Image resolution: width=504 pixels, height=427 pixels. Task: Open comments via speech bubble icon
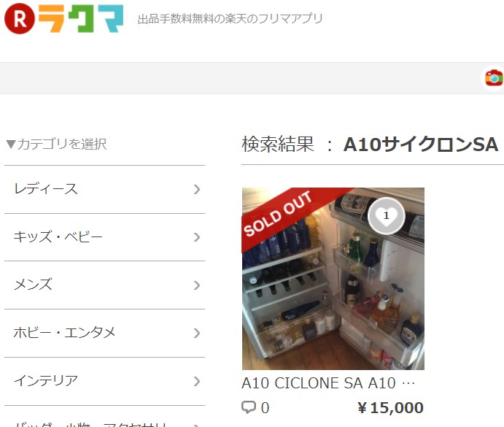(x=249, y=407)
